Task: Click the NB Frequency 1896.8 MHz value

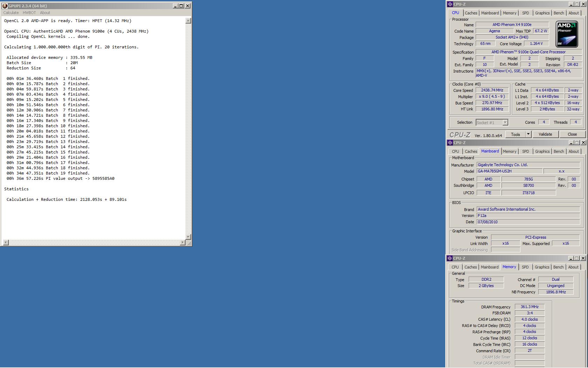Action: coord(556,292)
